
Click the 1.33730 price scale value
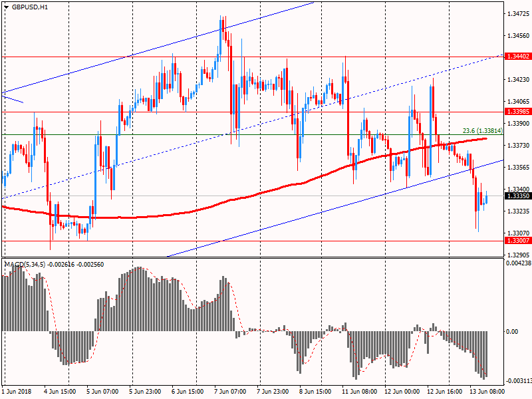click(519, 146)
